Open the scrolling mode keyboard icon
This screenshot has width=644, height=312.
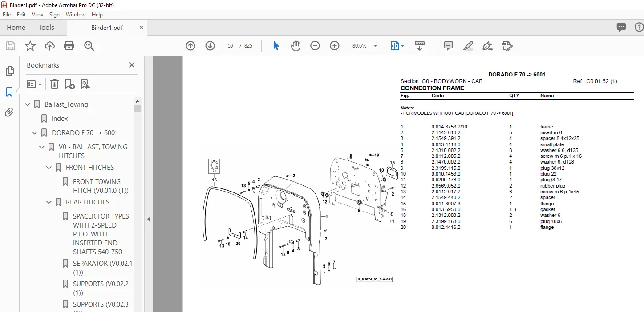(x=420, y=46)
